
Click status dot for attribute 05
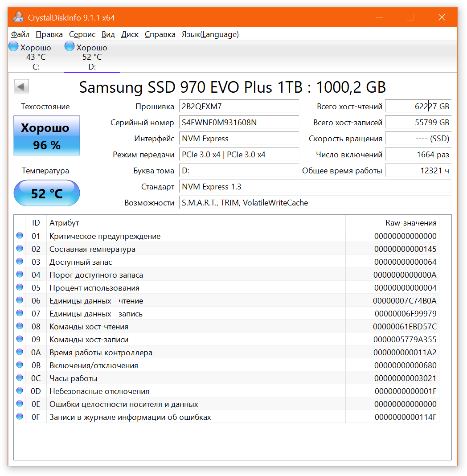click(x=20, y=287)
